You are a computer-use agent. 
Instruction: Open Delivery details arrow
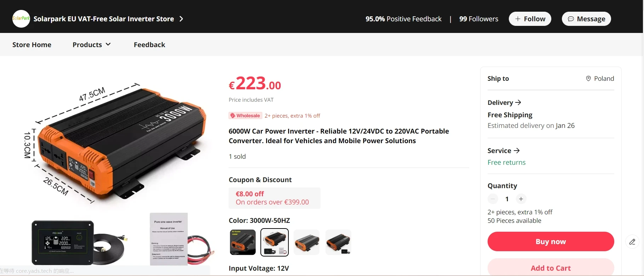518,102
